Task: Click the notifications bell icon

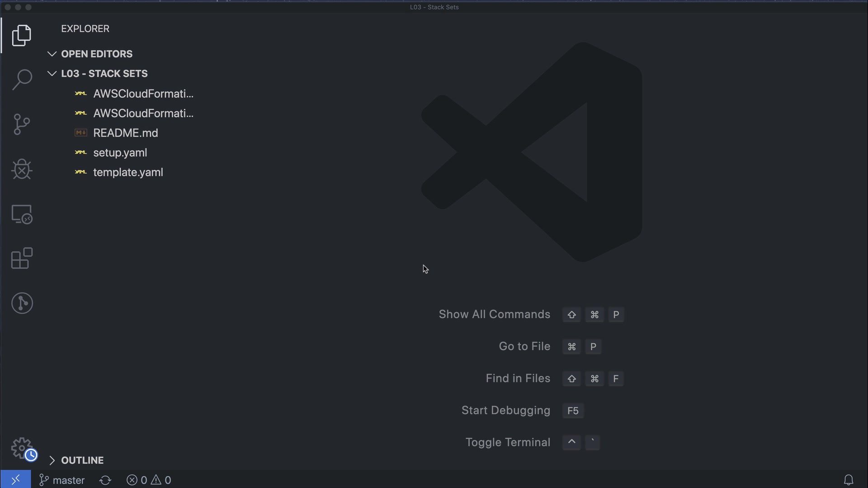Action: [849, 480]
